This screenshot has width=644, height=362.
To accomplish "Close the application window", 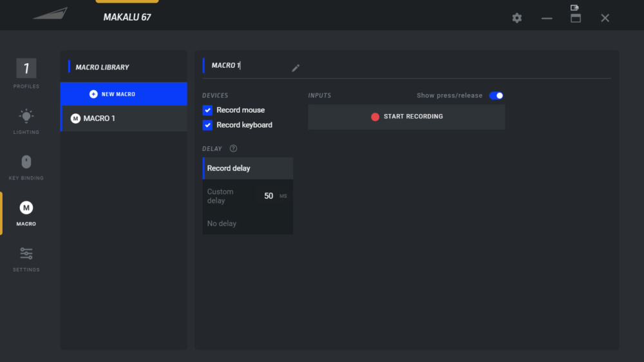I will pyautogui.click(x=605, y=18).
